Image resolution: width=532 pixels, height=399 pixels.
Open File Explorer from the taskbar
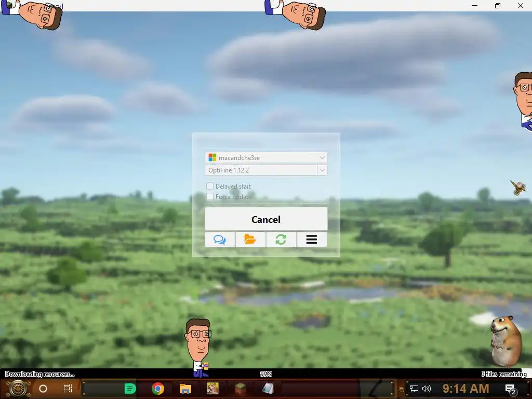point(185,389)
